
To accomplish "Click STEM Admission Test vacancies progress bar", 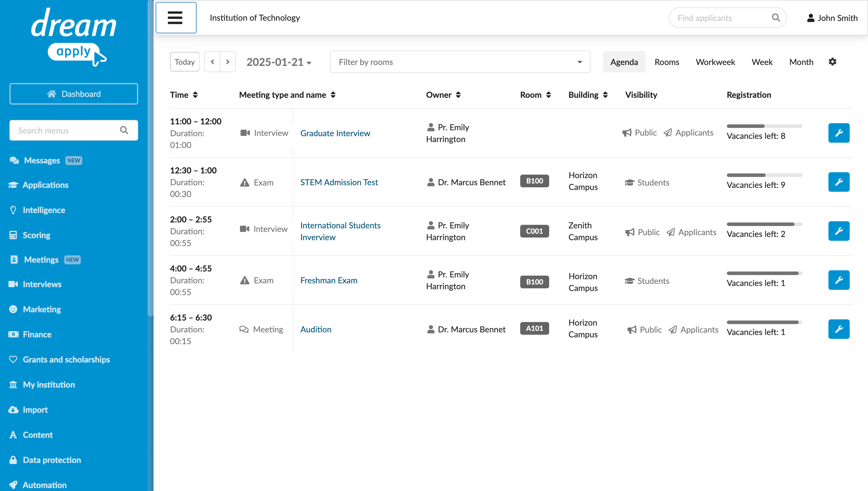I will tap(764, 175).
